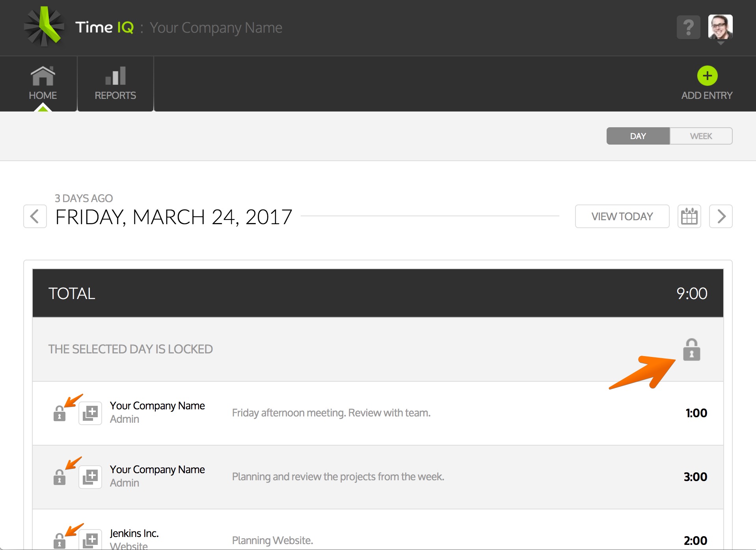The width and height of the screenshot is (756, 550).
Task: Duplicate the Jenkins Inc. Website entry
Action: [x=90, y=539]
